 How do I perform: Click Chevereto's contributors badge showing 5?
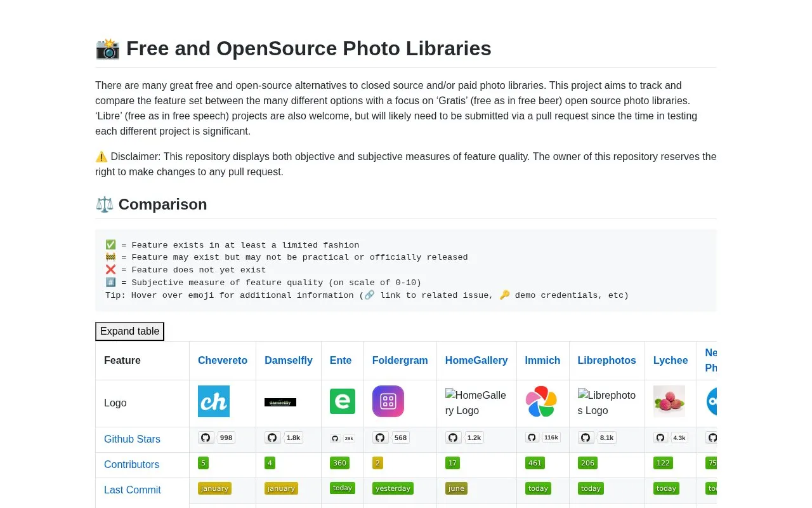click(204, 463)
